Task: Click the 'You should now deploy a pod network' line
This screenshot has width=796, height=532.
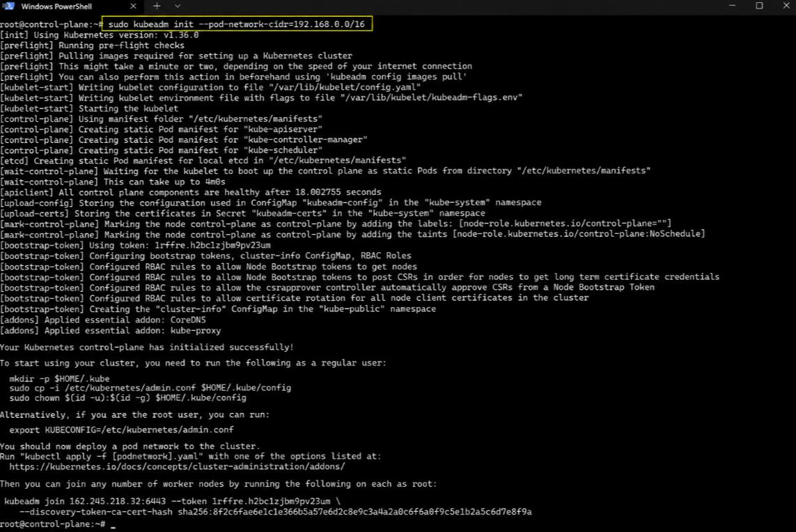Action: (130, 447)
